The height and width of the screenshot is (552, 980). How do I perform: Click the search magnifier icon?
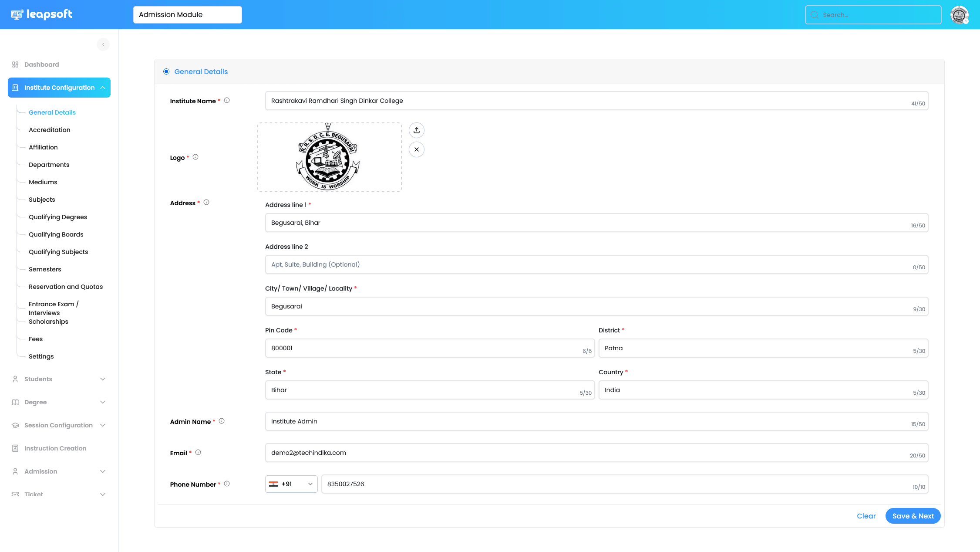tap(814, 15)
